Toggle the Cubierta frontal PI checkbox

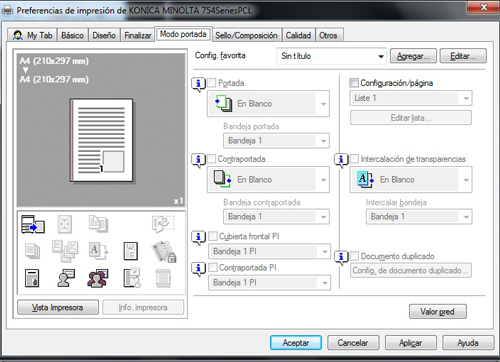(213, 236)
